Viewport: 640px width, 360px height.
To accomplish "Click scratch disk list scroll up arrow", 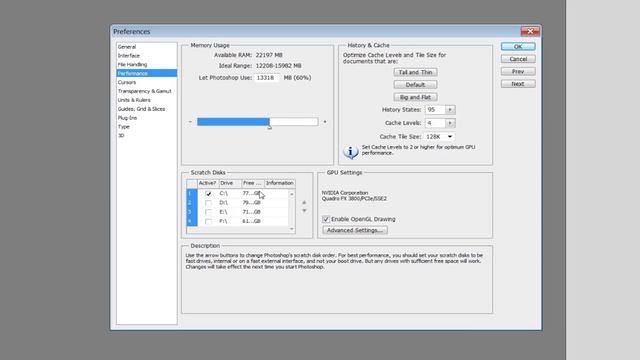I will pos(291,194).
